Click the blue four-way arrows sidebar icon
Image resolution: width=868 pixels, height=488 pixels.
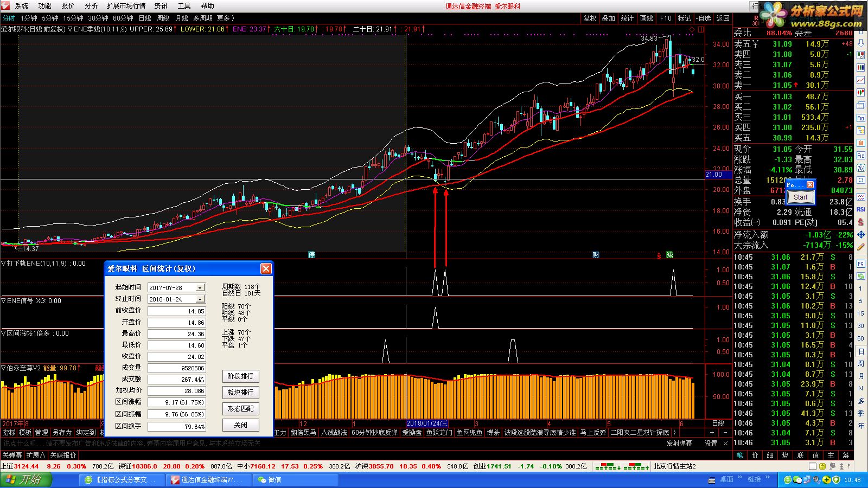tap(861, 235)
